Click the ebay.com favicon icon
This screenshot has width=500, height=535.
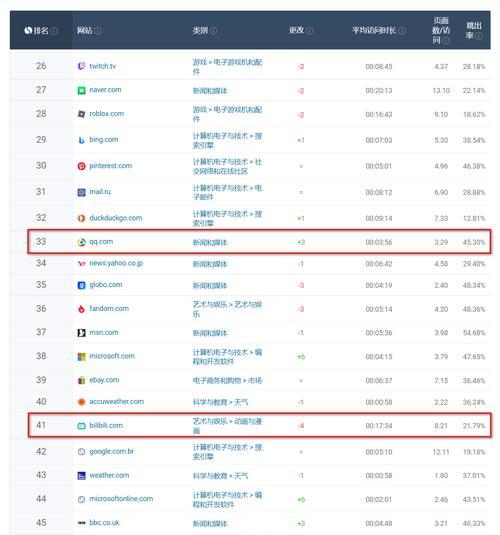[81, 380]
